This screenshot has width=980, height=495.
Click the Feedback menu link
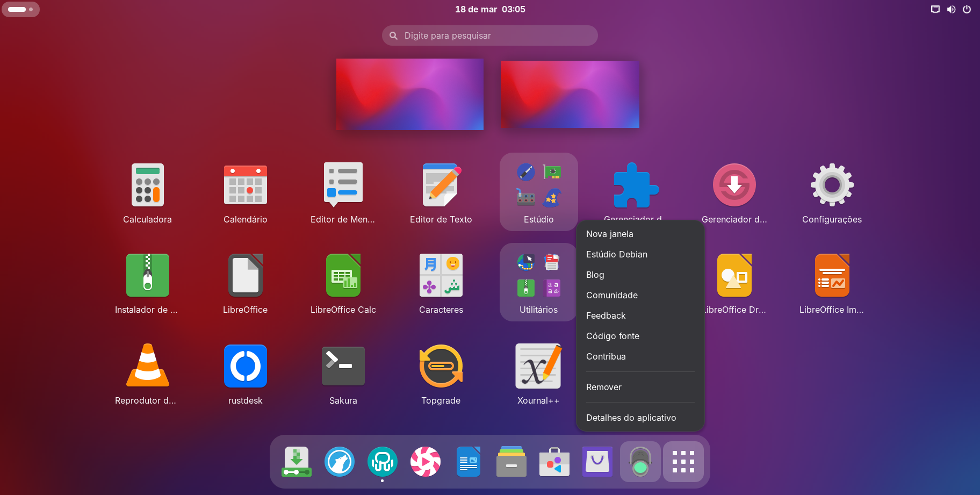pyautogui.click(x=606, y=315)
